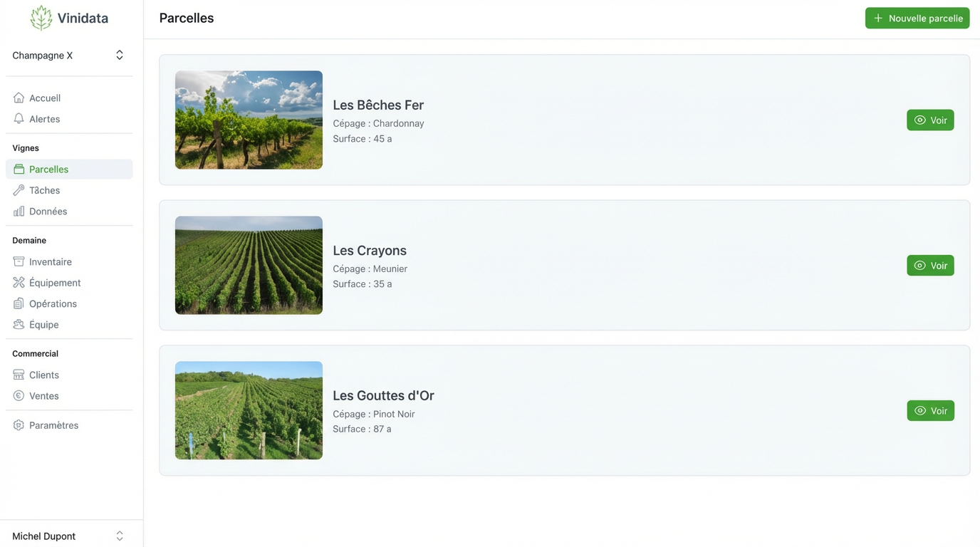Select the Équipement crossed-tools icon

click(x=19, y=282)
